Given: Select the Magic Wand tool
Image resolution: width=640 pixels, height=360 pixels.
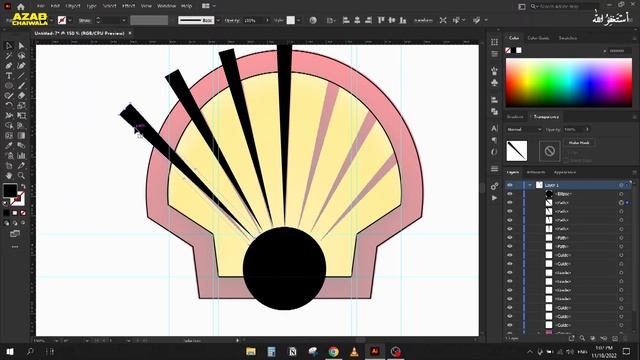Looking at the screenshot, I should [9, 56].
